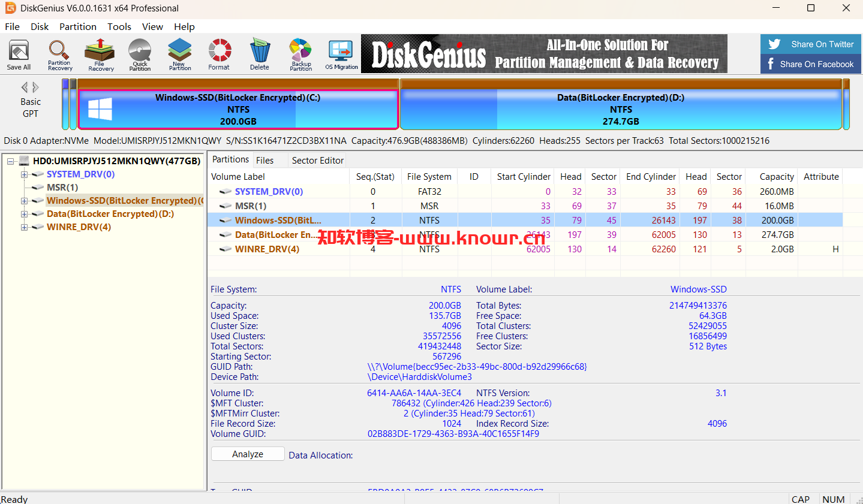Click drive icon beside WINRE_DRV(4) table row

[225, 249]
